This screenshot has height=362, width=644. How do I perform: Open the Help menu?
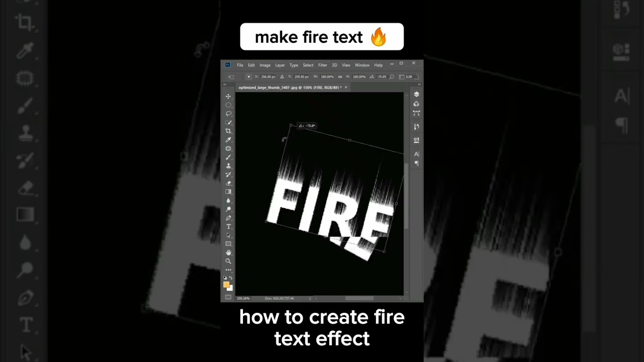point(378,65)
